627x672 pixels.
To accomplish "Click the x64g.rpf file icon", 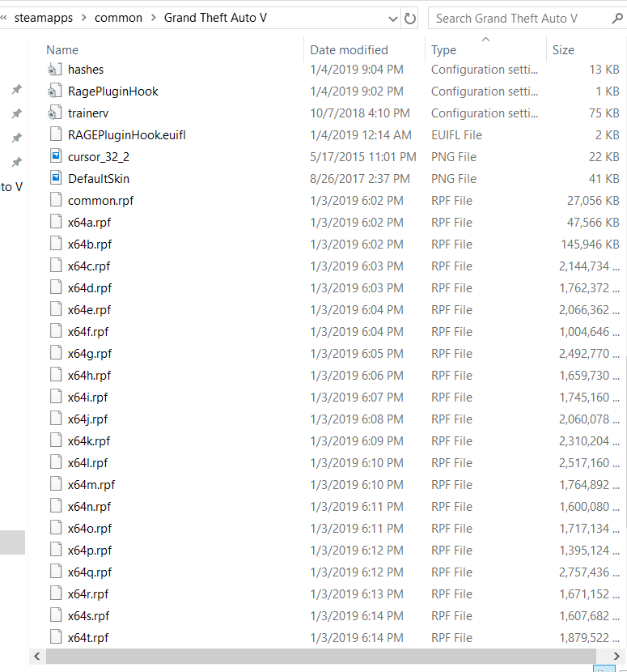I will [x=56, y=353].
